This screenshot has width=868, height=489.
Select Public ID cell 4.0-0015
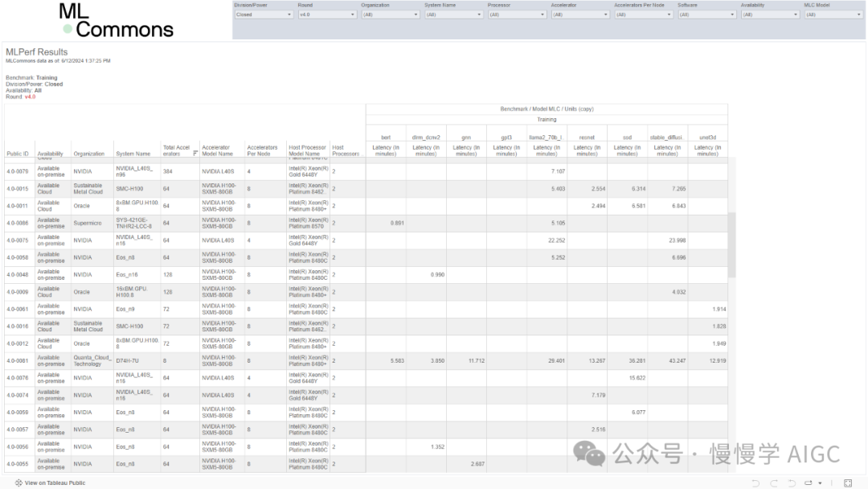(x=18, y=189)
